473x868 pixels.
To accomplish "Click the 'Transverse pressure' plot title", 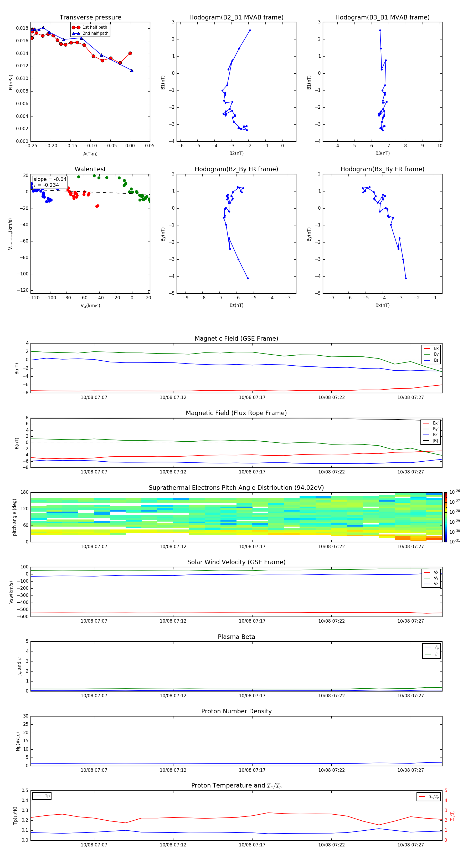I will click(90, 17).
